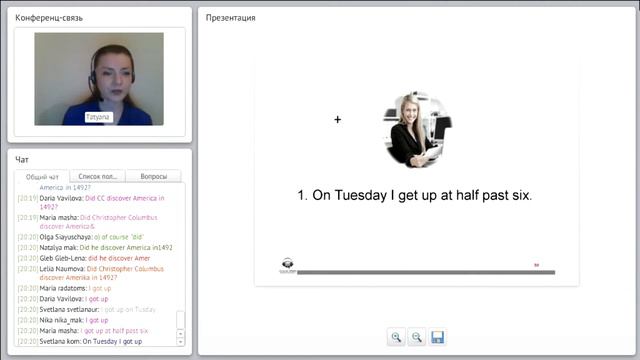Click the small red marker above progress bar

click(x=537, y=265)
